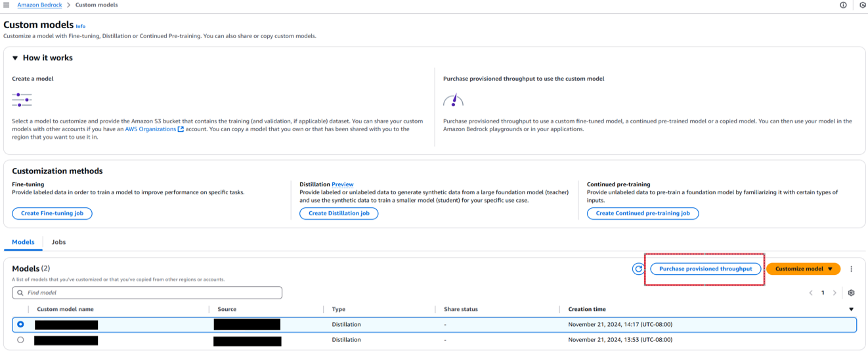
Task: Refresh the Models list
Action: point(638,269)
